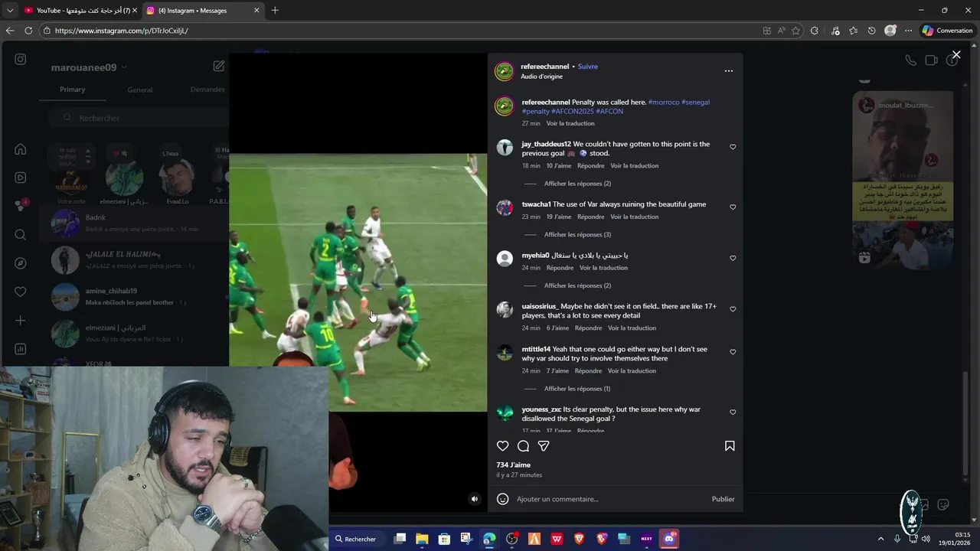Like tswacha1's comment
The image size is (980, 551).
pyautogui.click(x=733, y=207)
